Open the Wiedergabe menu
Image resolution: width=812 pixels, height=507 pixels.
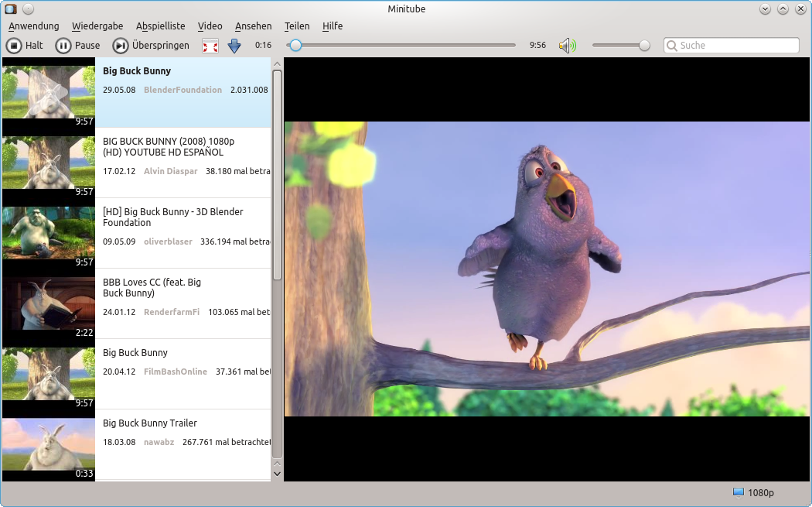97,26
